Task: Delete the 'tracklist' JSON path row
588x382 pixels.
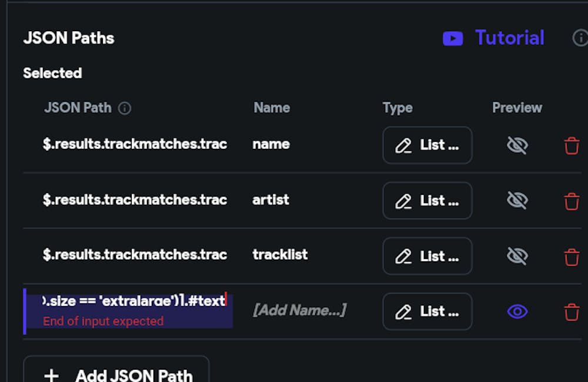Action: pos(572,257)
